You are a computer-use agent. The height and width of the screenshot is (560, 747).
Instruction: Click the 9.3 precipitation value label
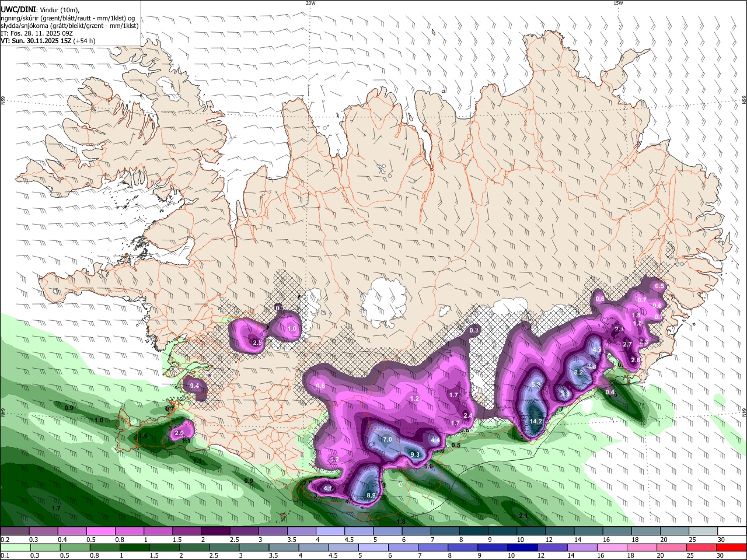(x=415, y=454)
